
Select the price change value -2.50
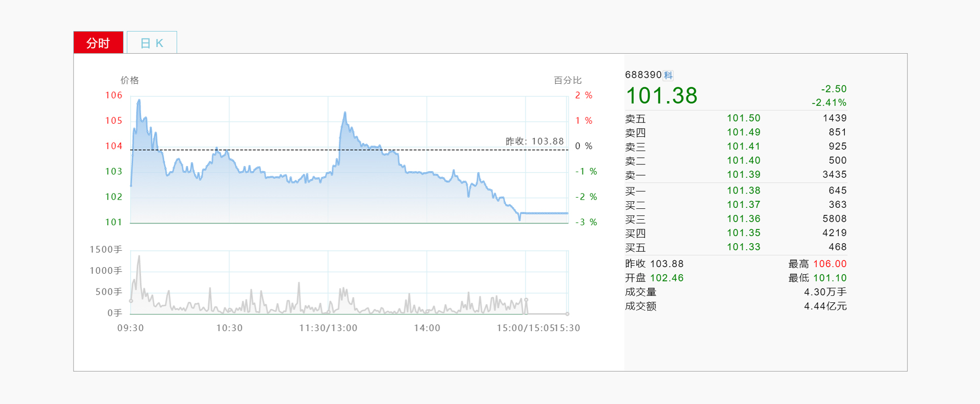tap(834, 89)
